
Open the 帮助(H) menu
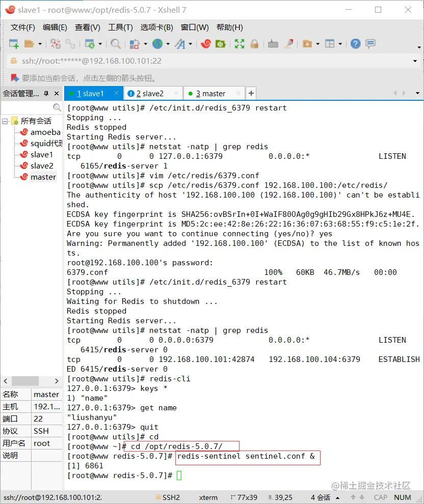(x=230, y=27)
